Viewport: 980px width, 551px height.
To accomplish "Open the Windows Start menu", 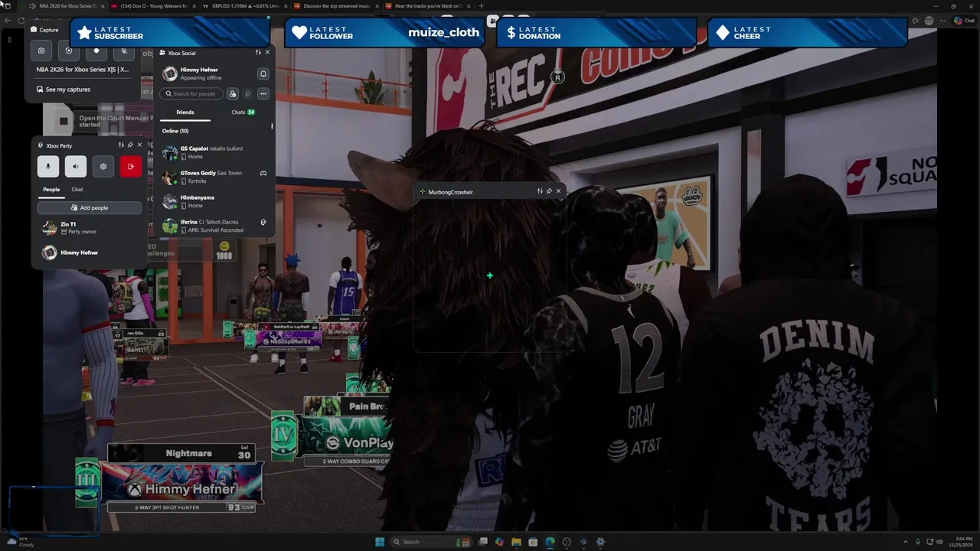I will tap(380, 542).
